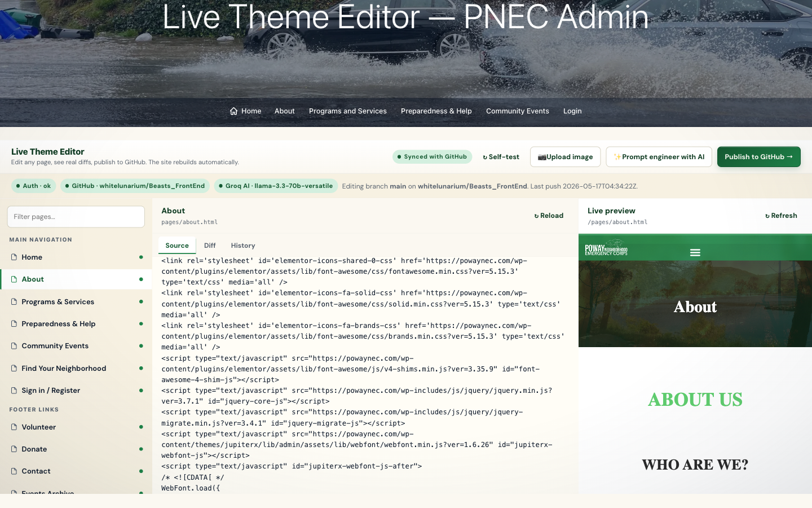
Task: Open Volunteer page in footer links
Action: point(76,427)
